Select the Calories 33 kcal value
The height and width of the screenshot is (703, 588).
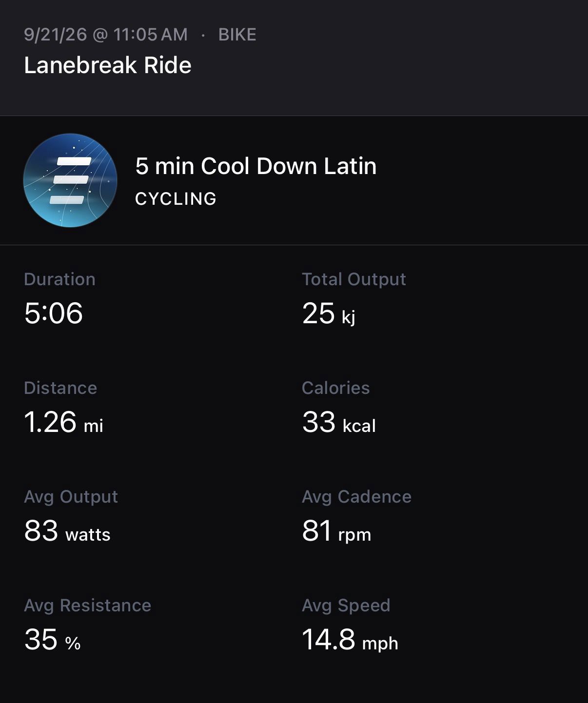tap(339, 422)
